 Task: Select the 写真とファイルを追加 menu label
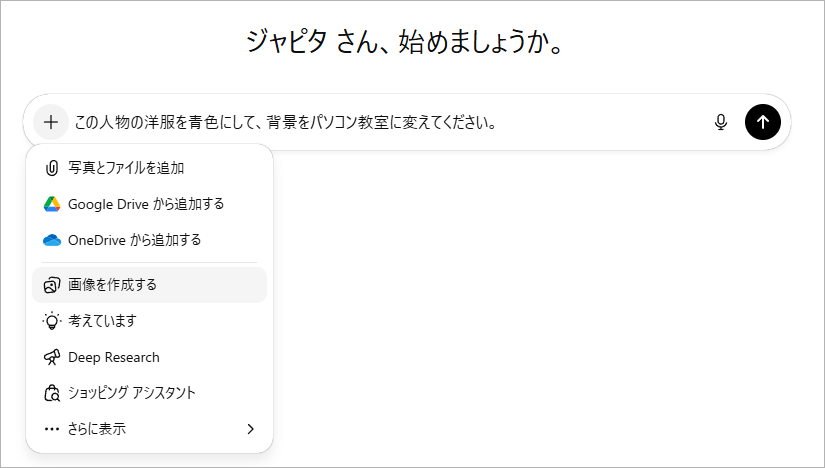pos(126,168)
